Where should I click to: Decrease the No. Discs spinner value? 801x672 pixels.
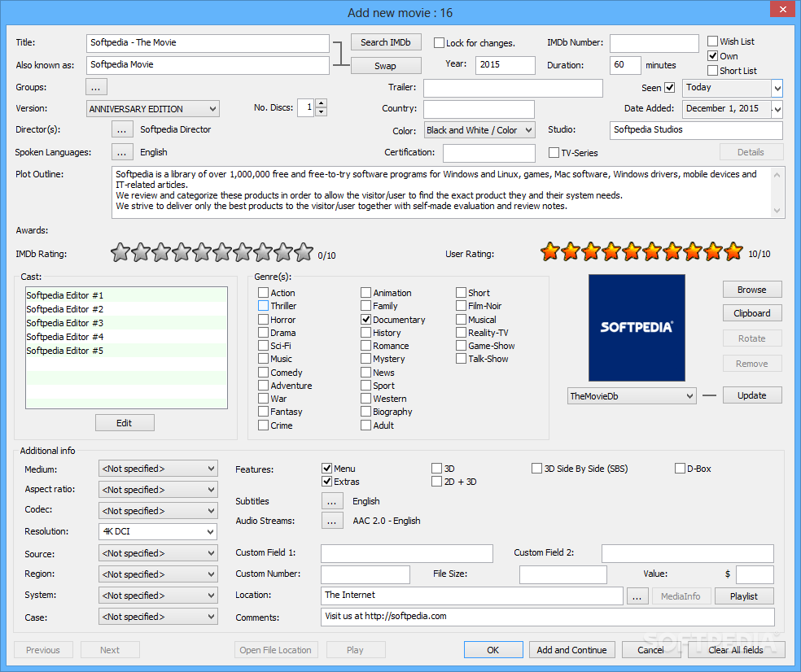pos(321,111)
